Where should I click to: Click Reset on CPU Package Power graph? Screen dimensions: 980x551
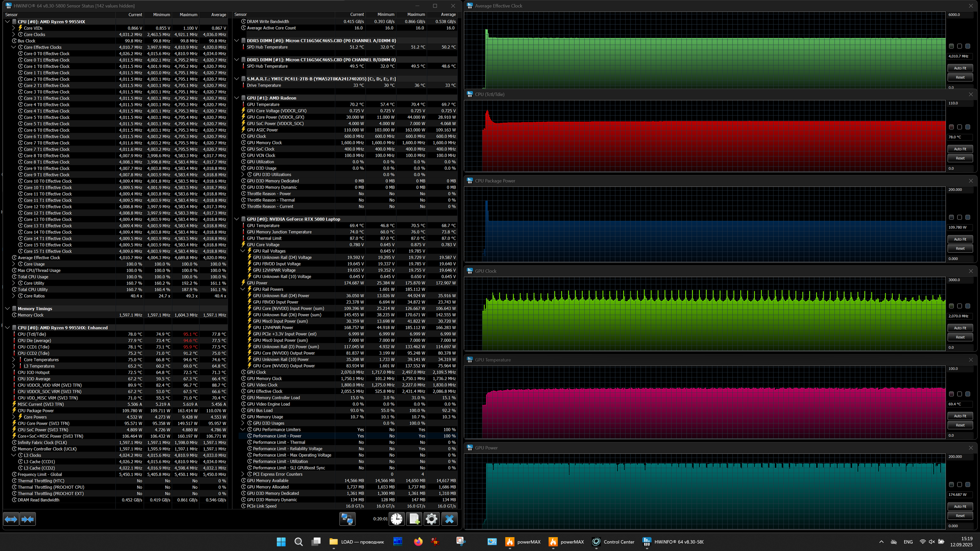[960, 248]
